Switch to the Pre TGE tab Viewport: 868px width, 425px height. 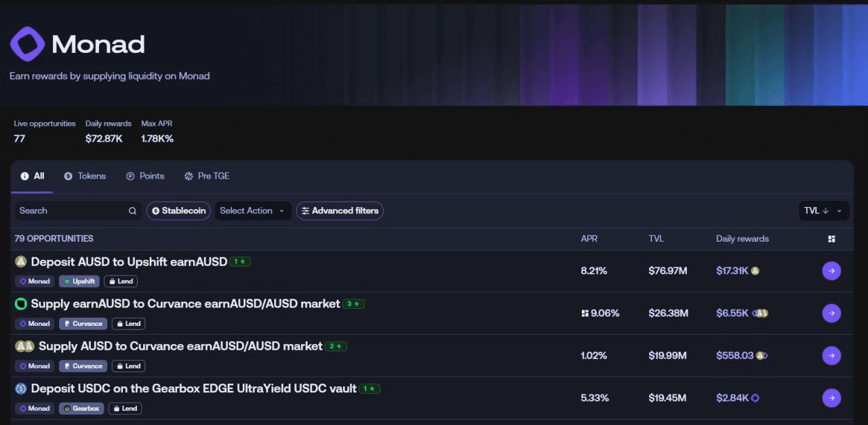207,176
